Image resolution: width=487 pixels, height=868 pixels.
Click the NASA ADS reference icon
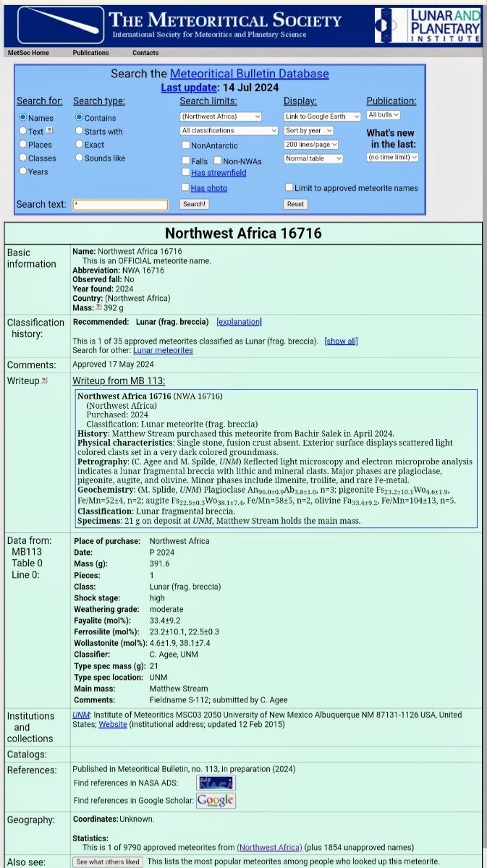tap(216, 783)
